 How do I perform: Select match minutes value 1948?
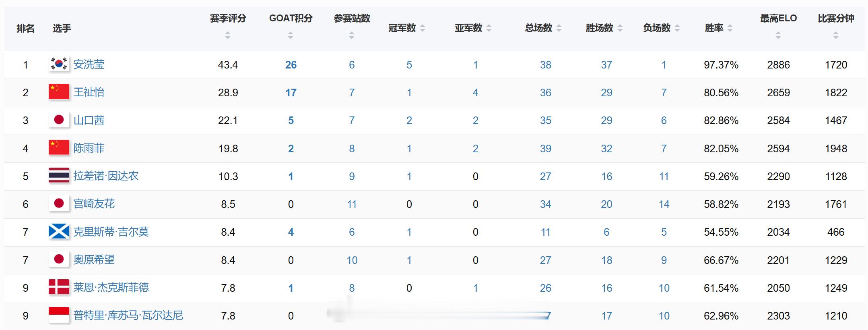(836, 149)
